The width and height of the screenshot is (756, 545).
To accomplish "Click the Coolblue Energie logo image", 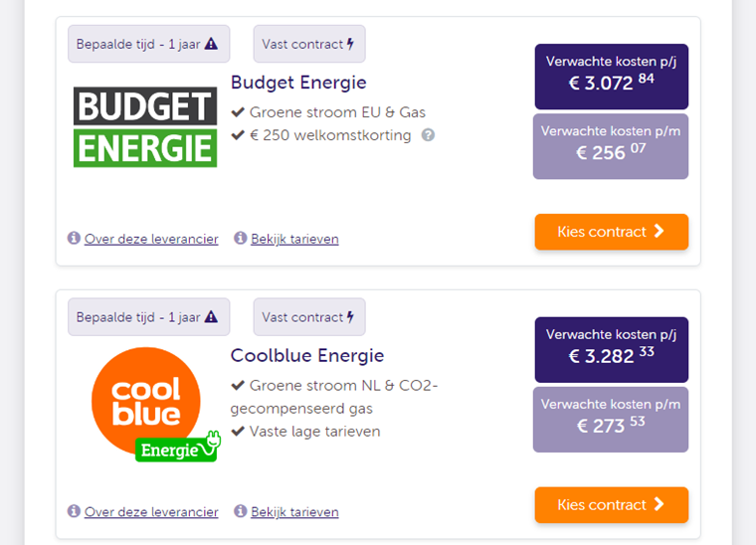I will pos(155,405).
